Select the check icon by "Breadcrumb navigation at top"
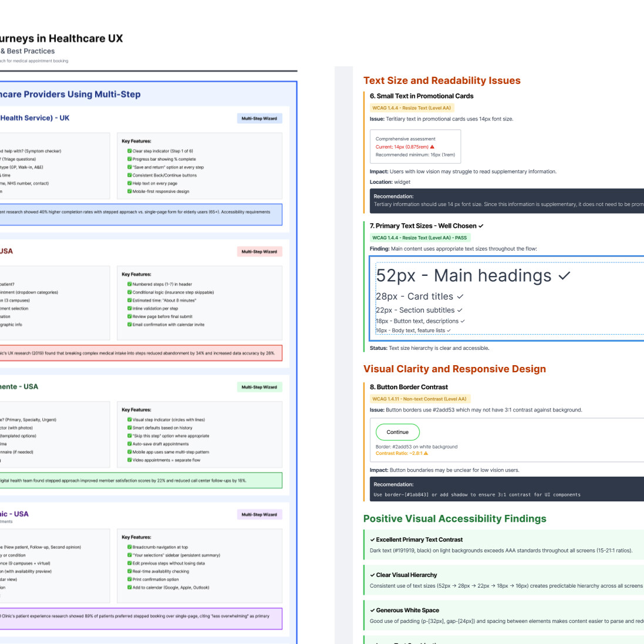The height and width of the screenshot is (644, 644). 129,547
